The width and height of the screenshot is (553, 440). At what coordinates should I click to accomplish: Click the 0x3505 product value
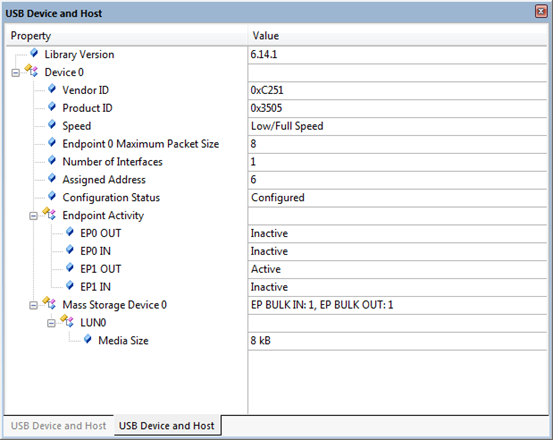click(x=266, y=108)
